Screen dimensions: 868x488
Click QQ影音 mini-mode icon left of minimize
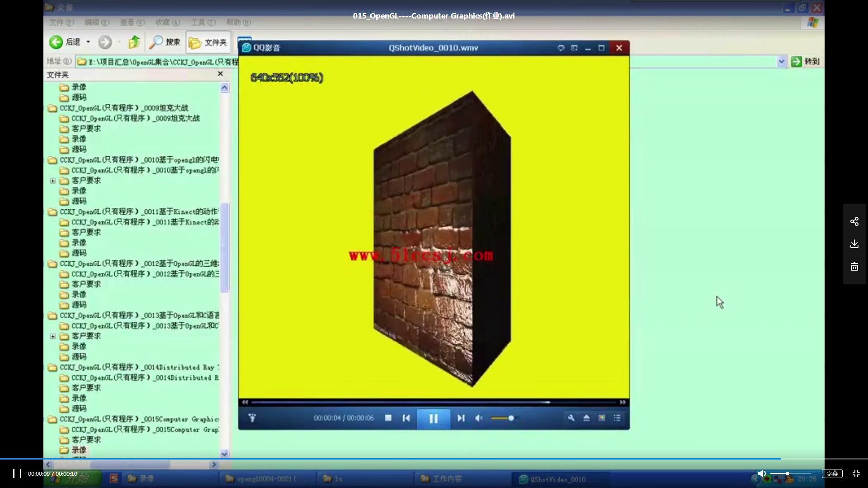coord(574,48)
